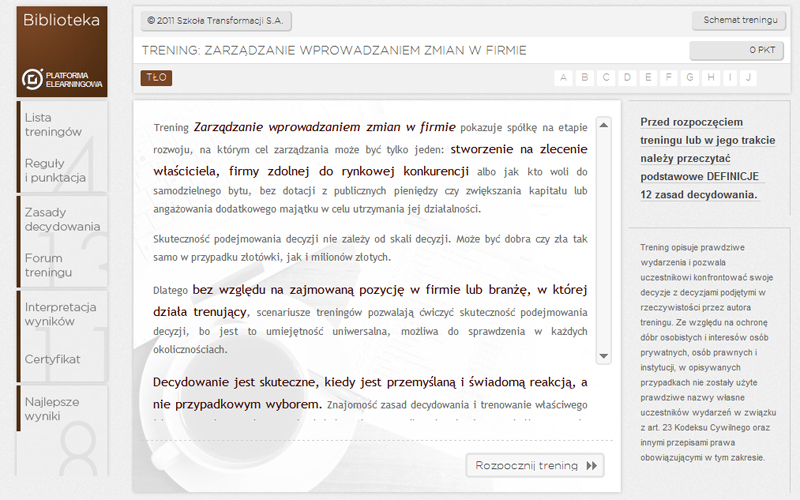The width and height of the screenshot is (800, 500).
Task: Click the training title heading text
Action: [x=334, y=51]
